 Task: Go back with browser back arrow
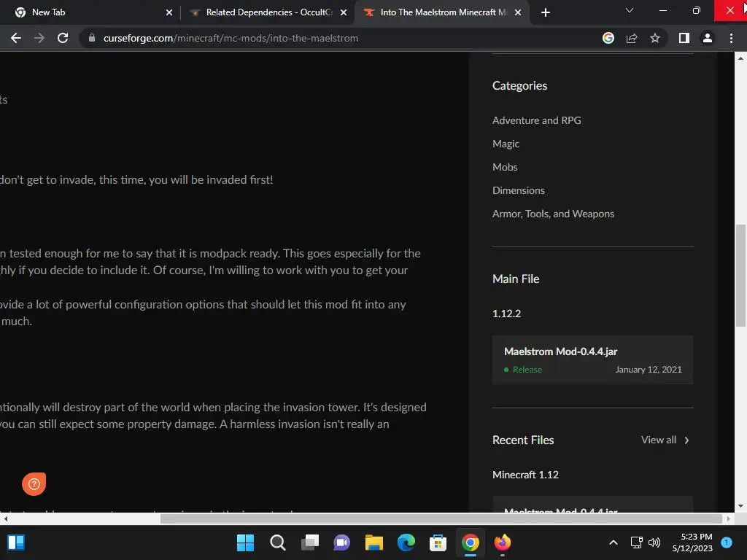[x=16, y=38]
